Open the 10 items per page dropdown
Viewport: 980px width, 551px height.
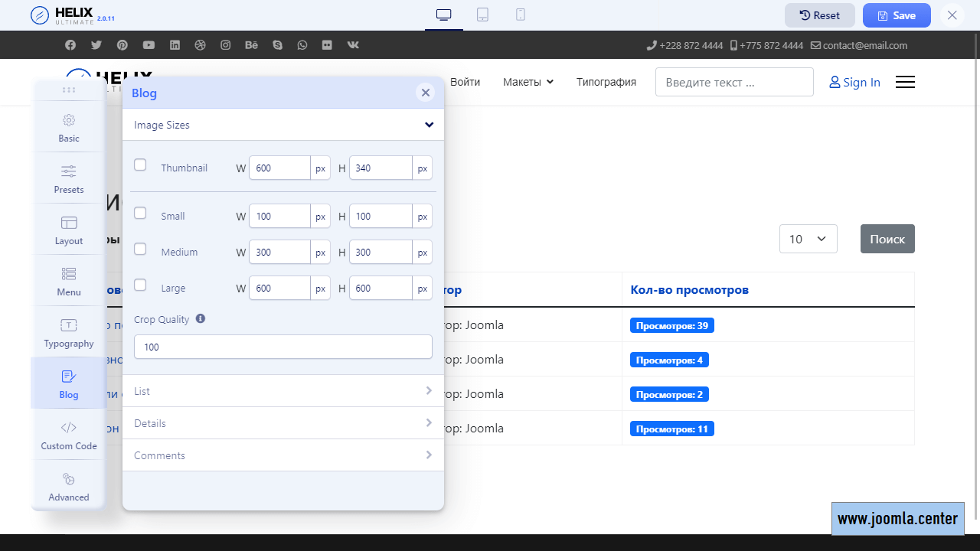808,239
